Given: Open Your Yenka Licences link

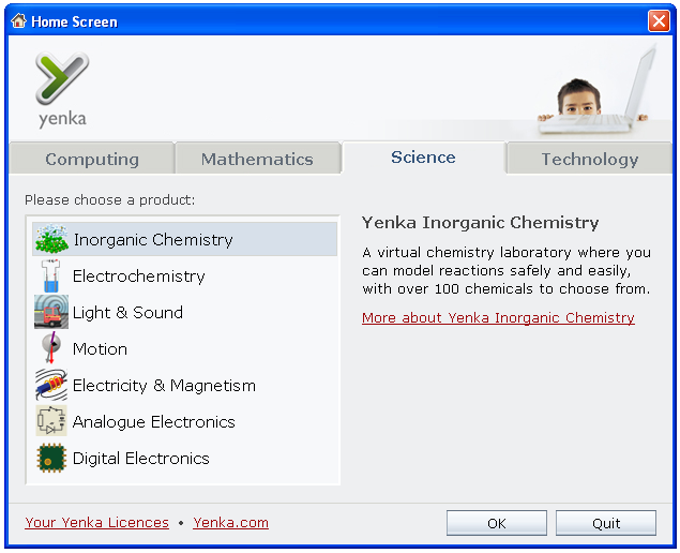Looking at the screenshot, I should 97,523.
